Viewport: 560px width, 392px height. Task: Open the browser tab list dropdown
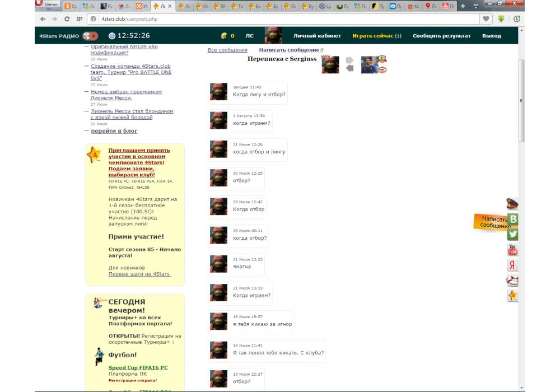coord(475,6)
